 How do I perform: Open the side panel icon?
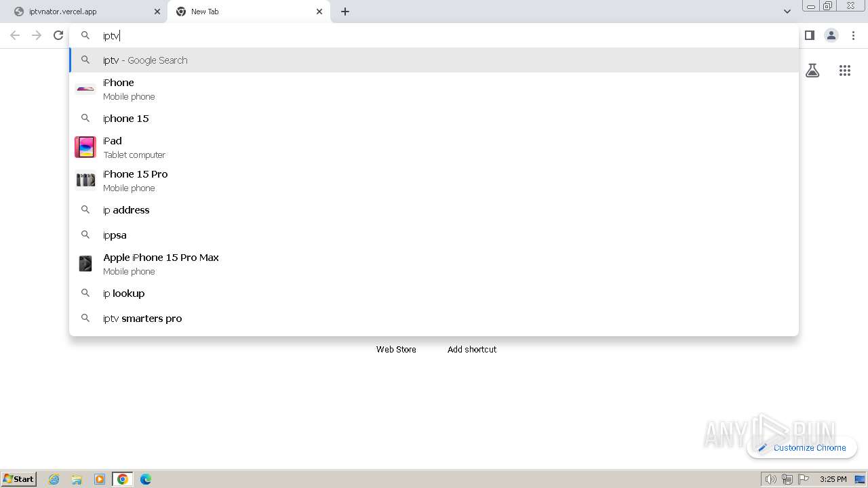pyautogui.click(x=810, y=35)
